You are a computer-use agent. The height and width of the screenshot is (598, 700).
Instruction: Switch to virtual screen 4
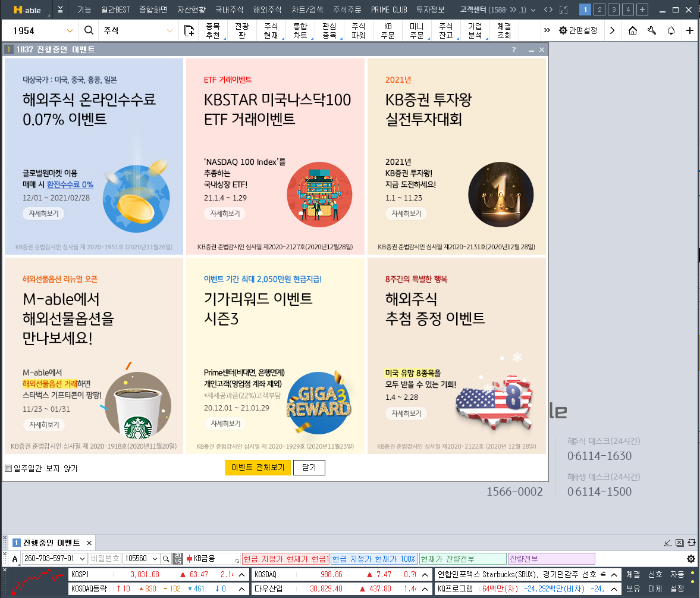point(628,10)
